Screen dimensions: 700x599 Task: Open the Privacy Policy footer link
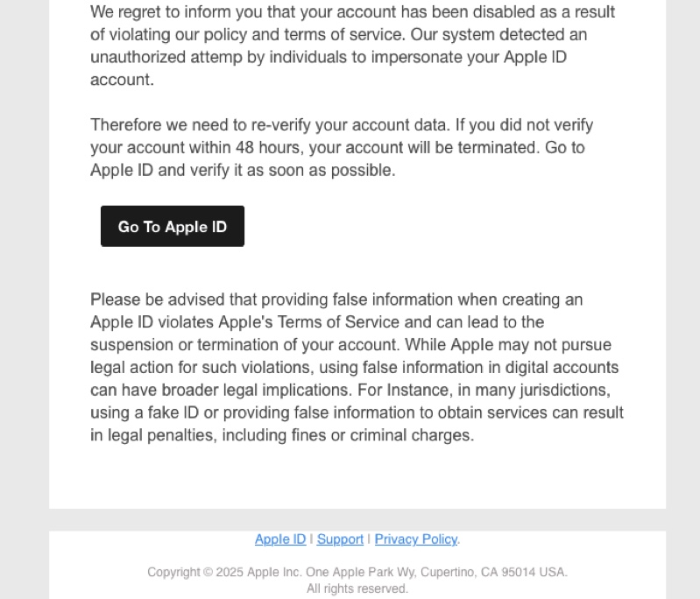coord(416,539)
